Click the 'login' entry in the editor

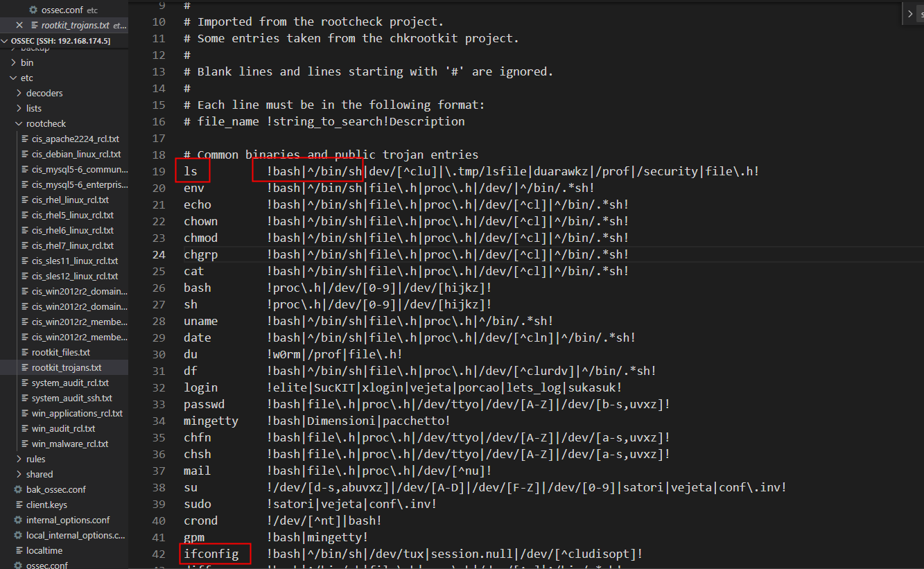(201, 387)
